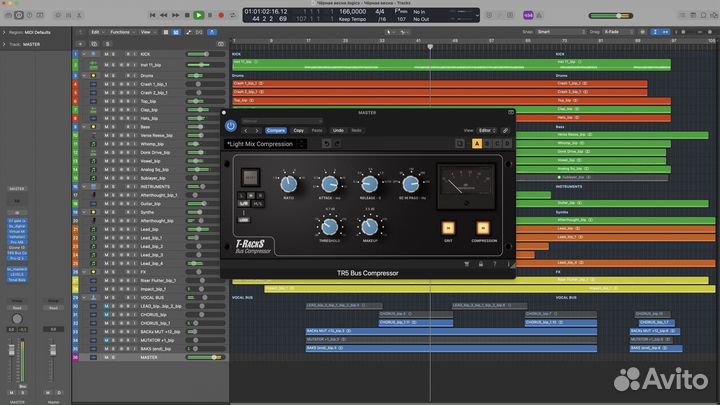Toggle the GRIT switch on the compressor
720x405 pixels.
pyautogui.click(x=448, y=226)
